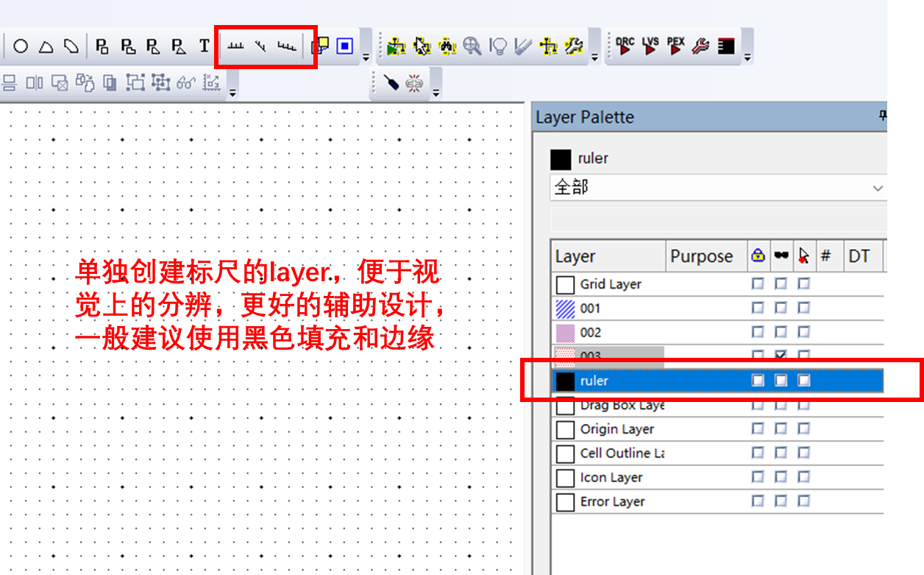Click the blue square toolbar icon

click(345, 46)
